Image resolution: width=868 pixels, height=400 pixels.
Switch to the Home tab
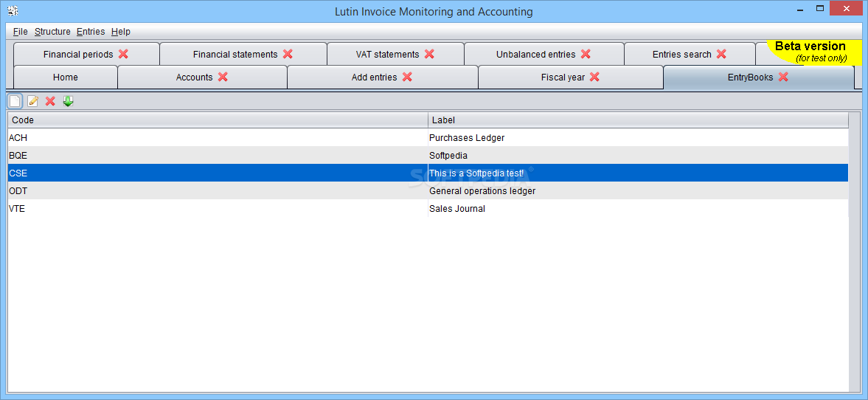(x=66, y=77)
